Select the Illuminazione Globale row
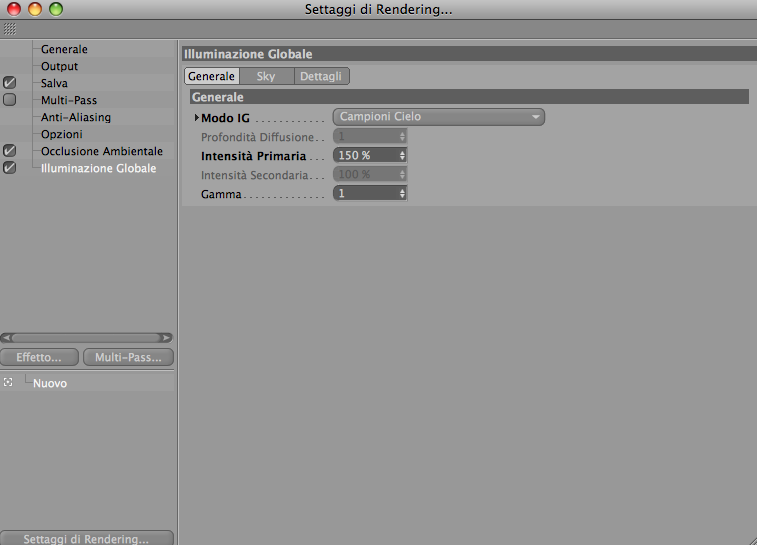This screenshot has width=757, height=545. pyautogui.click(x=98, y=168)
